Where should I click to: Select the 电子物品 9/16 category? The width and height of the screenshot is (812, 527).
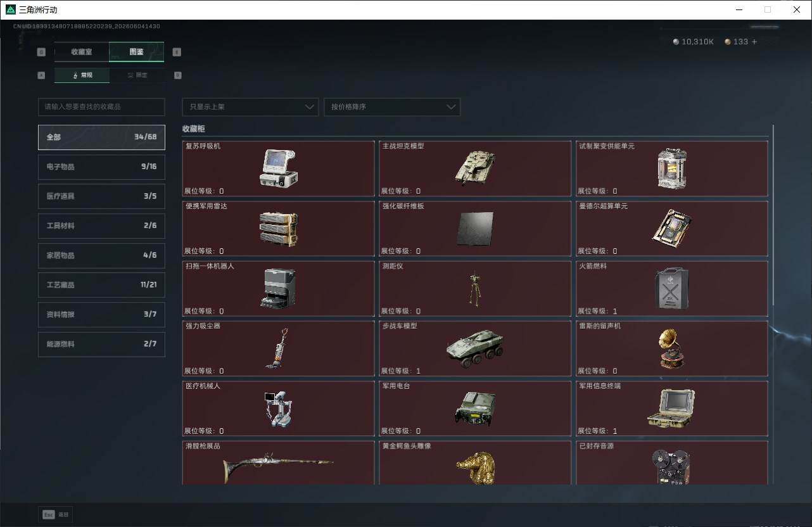tap(101, 167)
